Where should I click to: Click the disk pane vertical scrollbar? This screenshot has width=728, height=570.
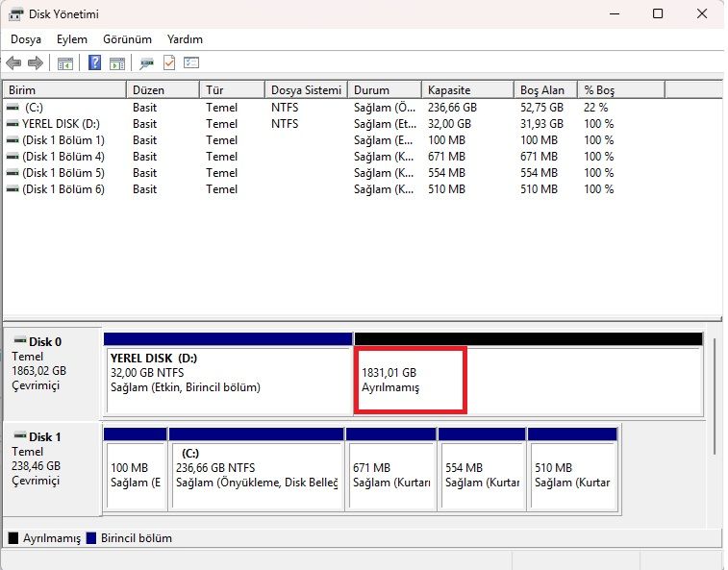[x=715, y=397]
